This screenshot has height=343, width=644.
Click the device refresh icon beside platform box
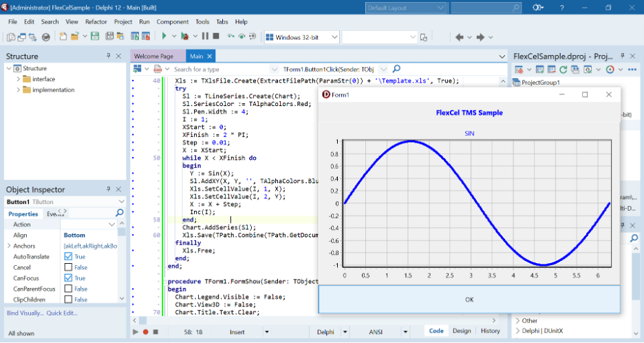pos(424,37)
